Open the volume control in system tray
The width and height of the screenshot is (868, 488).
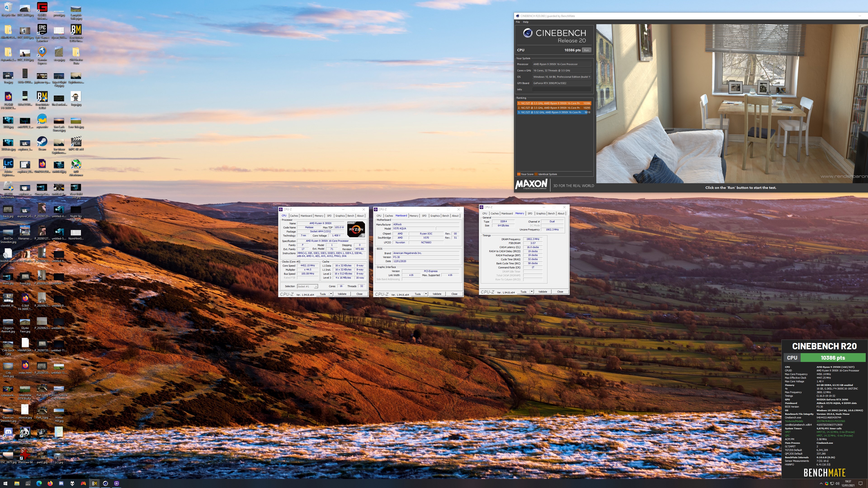837,484
